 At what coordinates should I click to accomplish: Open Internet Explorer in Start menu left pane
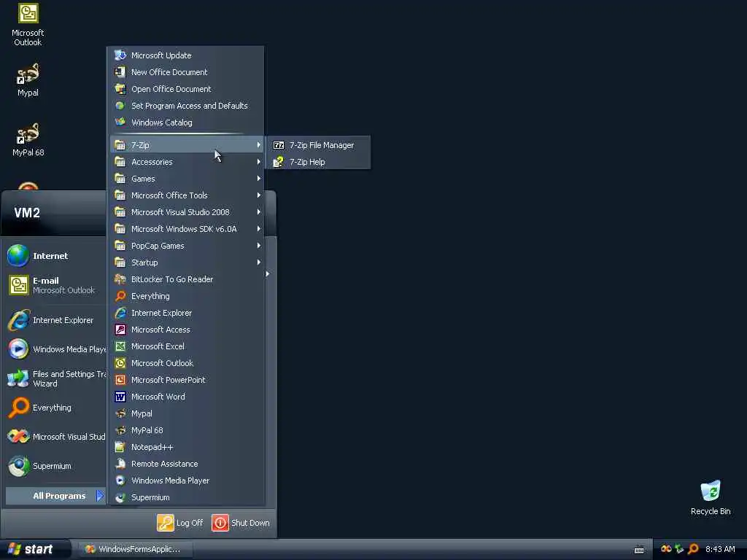point(55,321)
